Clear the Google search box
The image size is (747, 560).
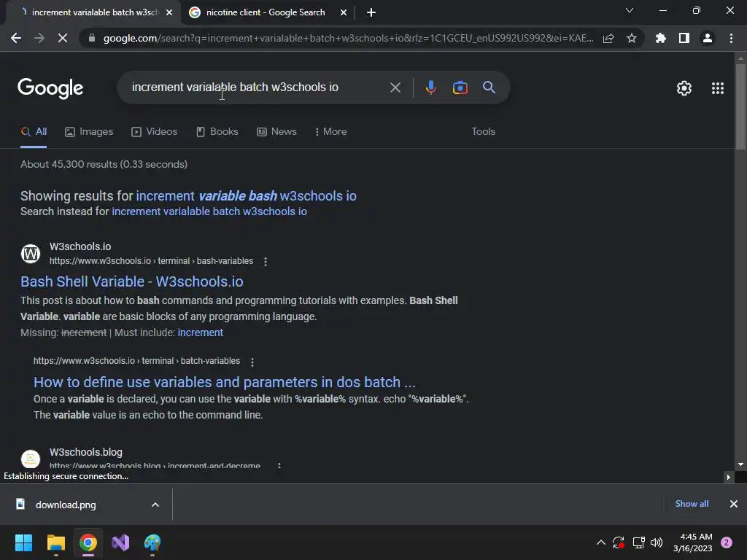coord(395,87)
